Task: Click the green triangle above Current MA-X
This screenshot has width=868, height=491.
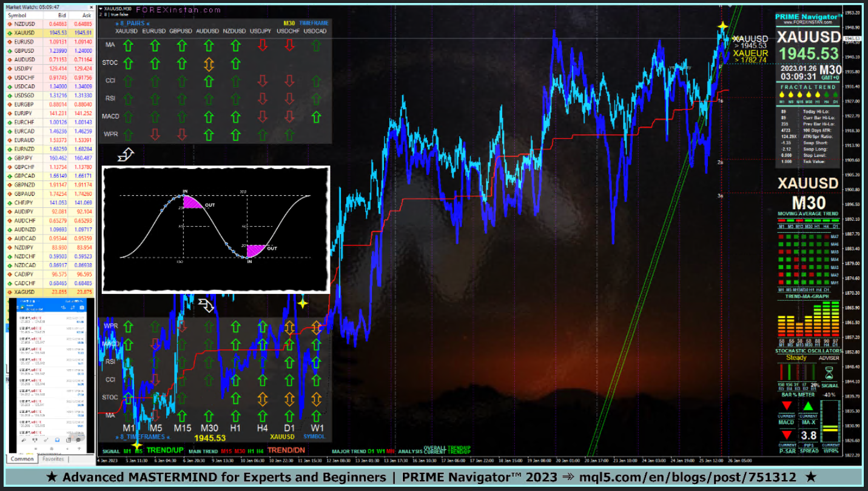Action: (x=808, y=406)
